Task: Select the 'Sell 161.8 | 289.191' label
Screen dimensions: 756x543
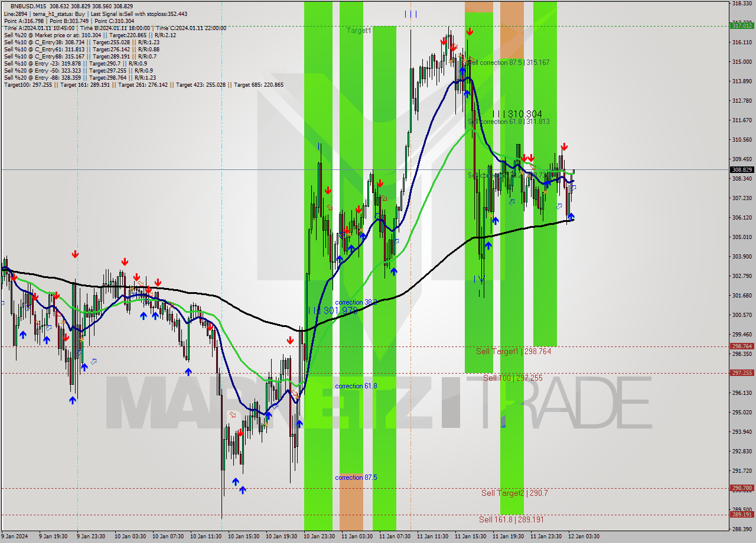Action: tap(511, 519)
